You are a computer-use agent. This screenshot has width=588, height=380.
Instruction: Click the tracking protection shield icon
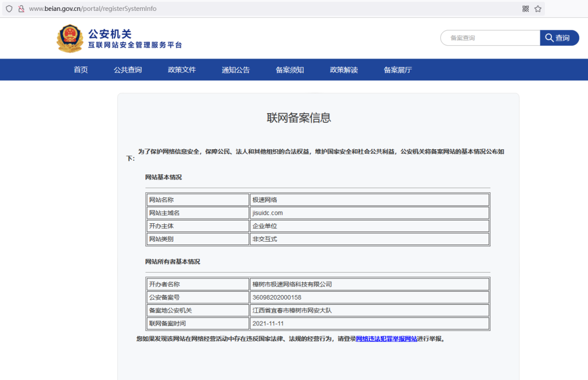click(9, 9)
